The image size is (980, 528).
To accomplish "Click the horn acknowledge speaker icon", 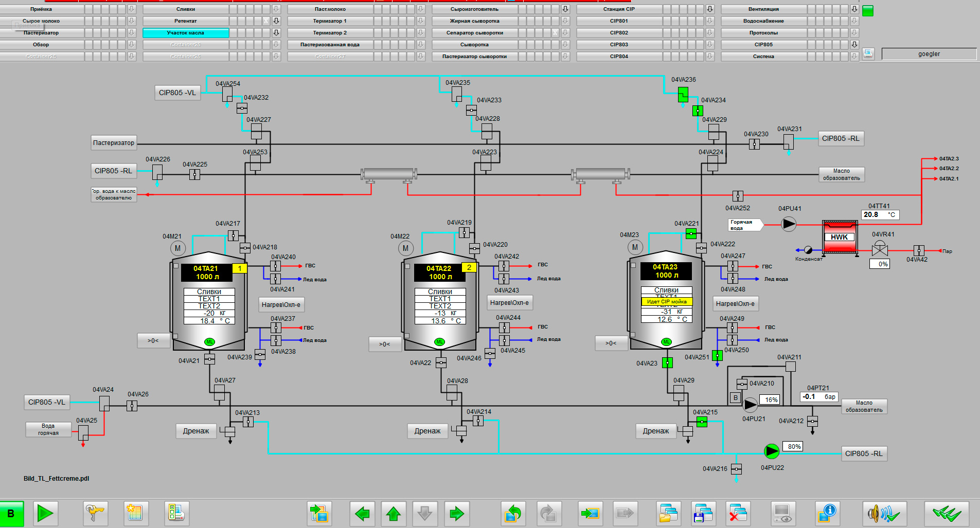I will click(x=884, y=513).
